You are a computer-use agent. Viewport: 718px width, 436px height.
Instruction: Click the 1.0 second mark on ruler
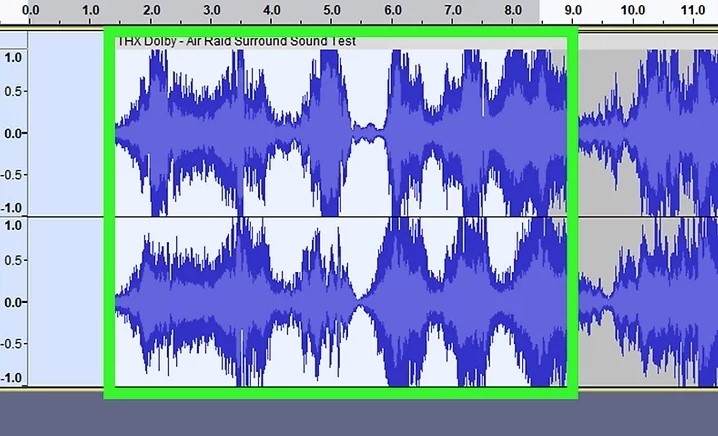pyautogui.click(x=91, y=10)
